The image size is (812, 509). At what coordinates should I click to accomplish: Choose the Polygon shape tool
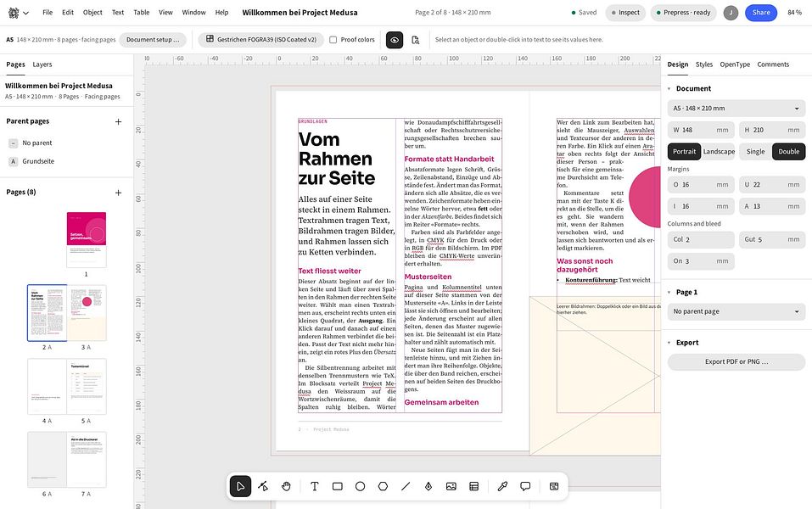tap(383, 486)
